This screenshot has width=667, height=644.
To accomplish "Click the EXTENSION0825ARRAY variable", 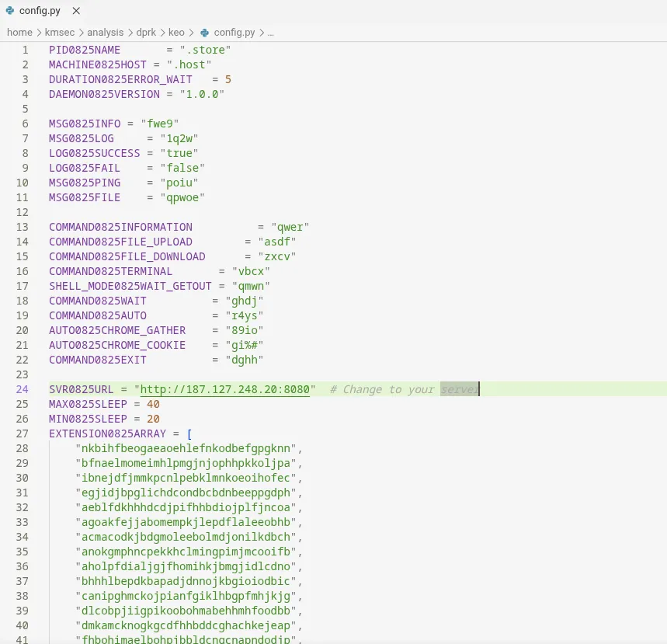I will [107, 433].
